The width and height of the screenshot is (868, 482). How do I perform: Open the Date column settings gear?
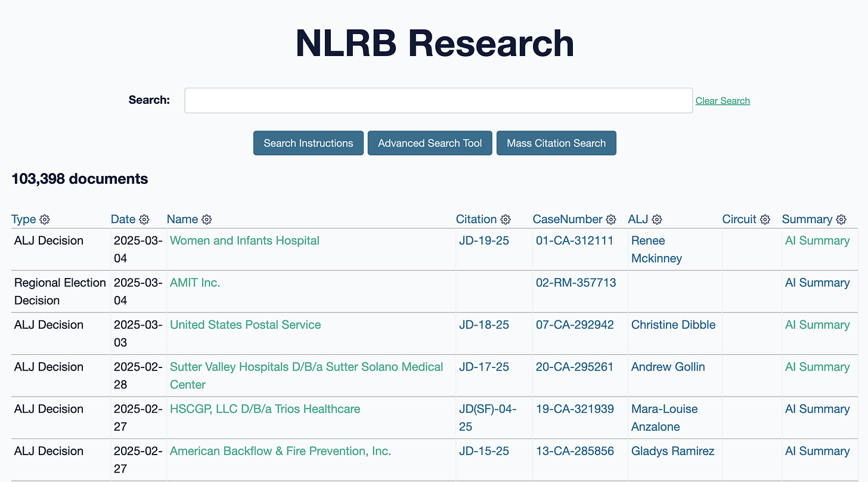(144, 220)
